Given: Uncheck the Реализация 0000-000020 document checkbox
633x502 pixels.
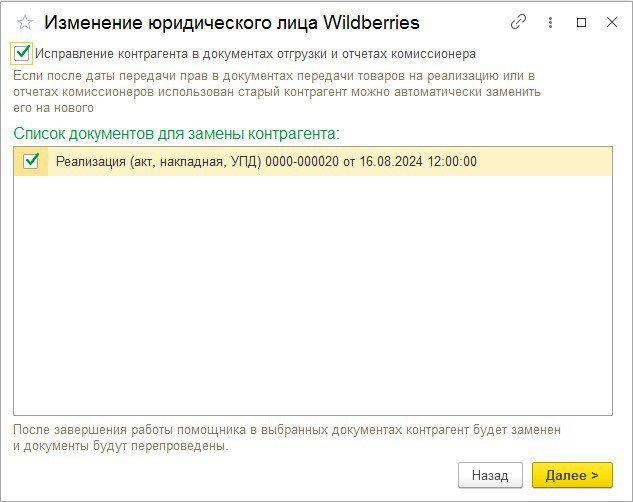Looking at the screenshot, I should tap(31, 161).
